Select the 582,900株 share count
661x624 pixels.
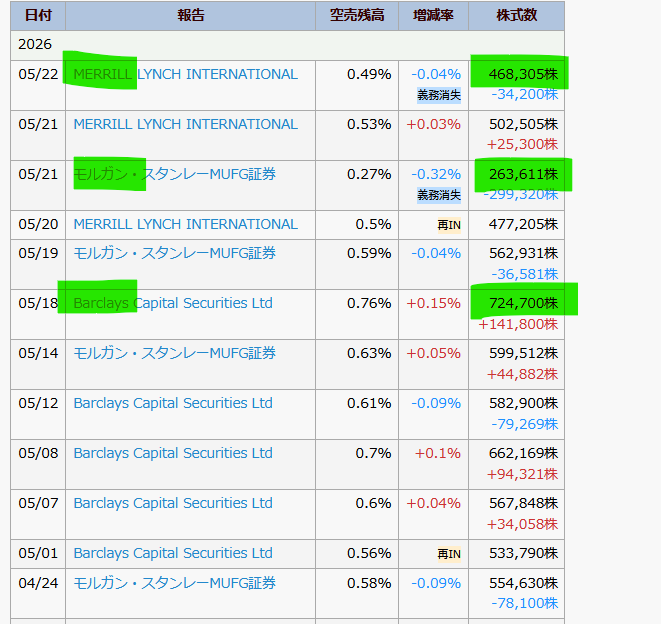click(523, 403)
